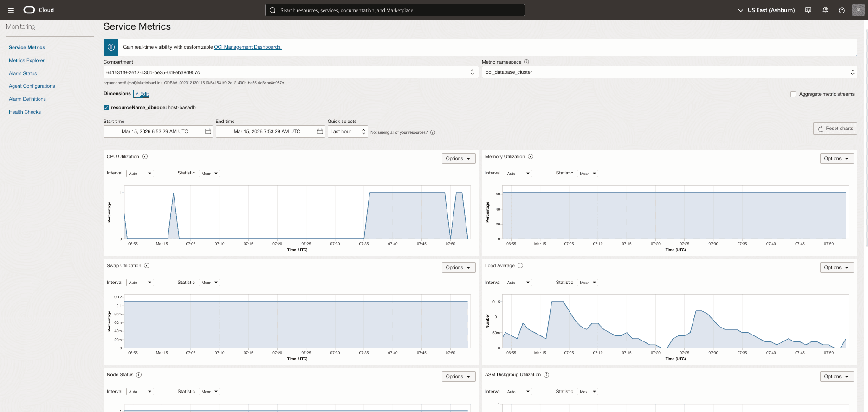Toggle resourceName_dbnode host-basedb checkbox
This screenshot has height=412, width=868.
click(106, 108)
